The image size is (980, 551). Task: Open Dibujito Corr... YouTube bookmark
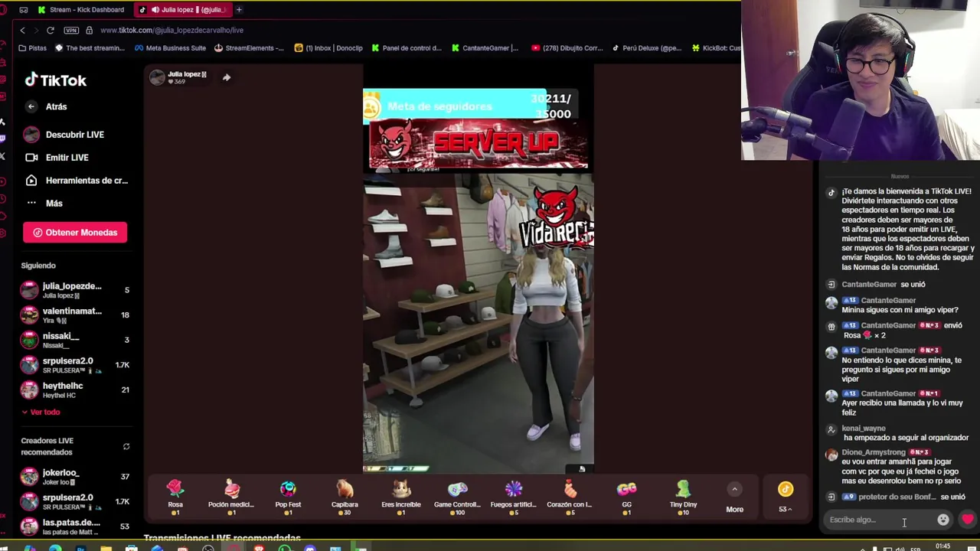click(x=567, y=48)
